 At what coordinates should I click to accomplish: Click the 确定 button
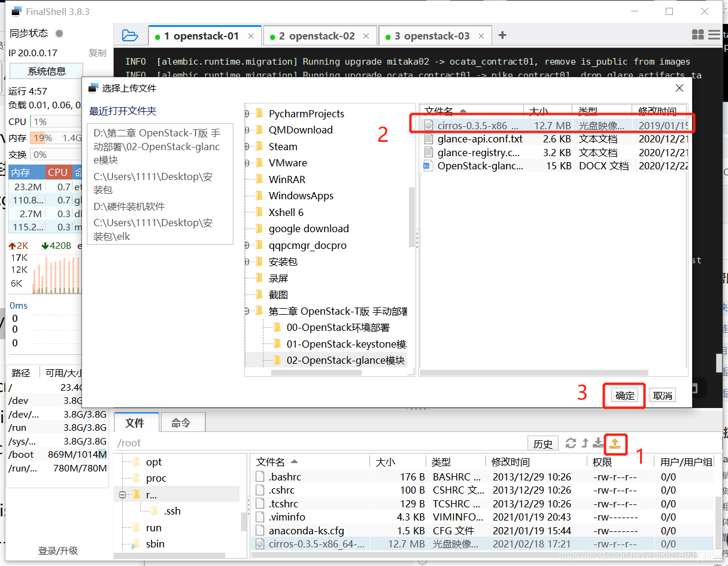point(625,395)
